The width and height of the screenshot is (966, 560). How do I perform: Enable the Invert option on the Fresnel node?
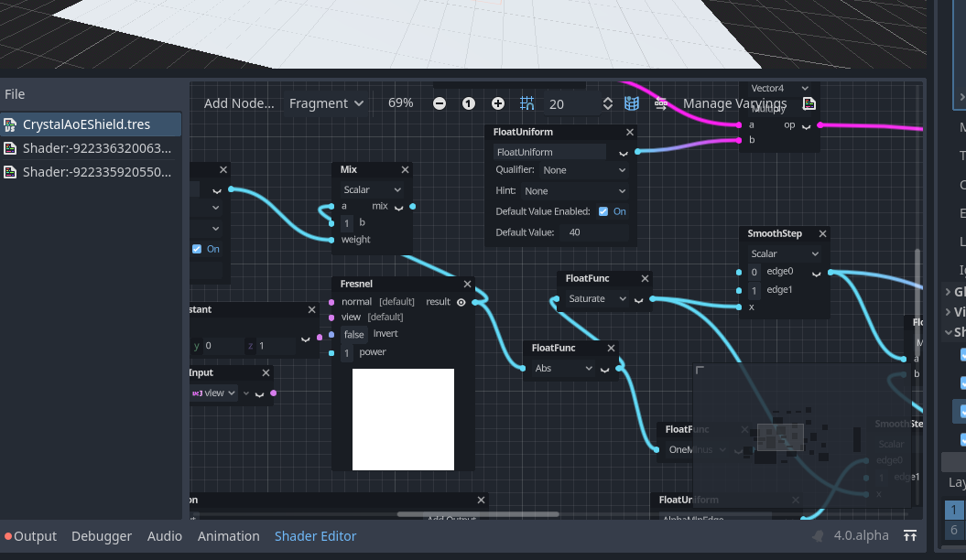point(353,334)
